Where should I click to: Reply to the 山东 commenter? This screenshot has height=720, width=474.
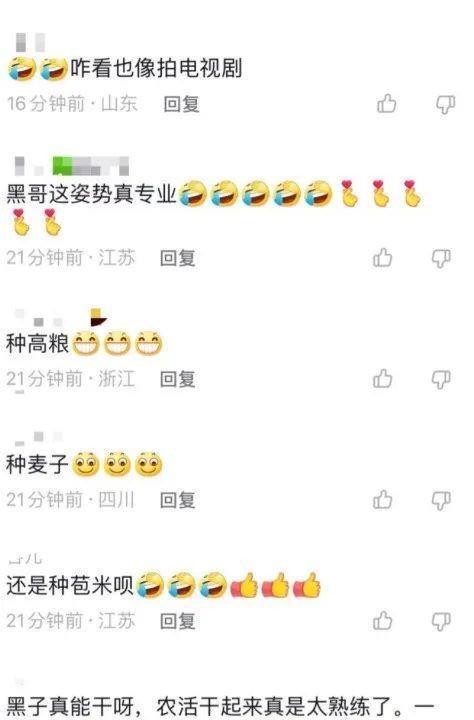(x=181, y=104)
